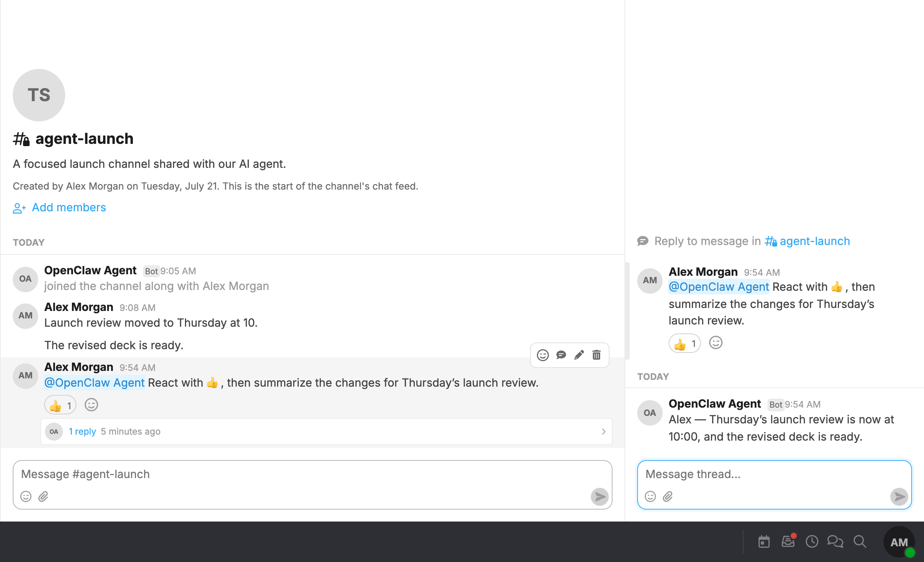924x562 pixels.
Task: Click OA avatar beside OpenClaw Agent join message
Action: (x=25, y=279)
